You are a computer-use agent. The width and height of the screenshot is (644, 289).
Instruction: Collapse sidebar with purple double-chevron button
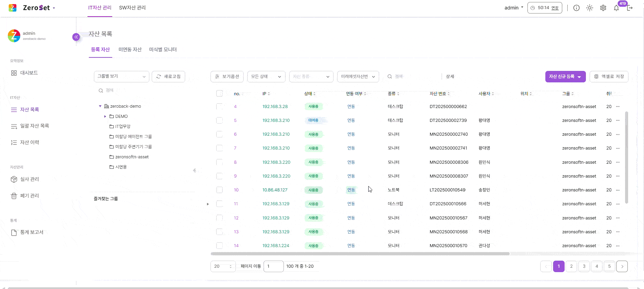click(x=76, y=37)
